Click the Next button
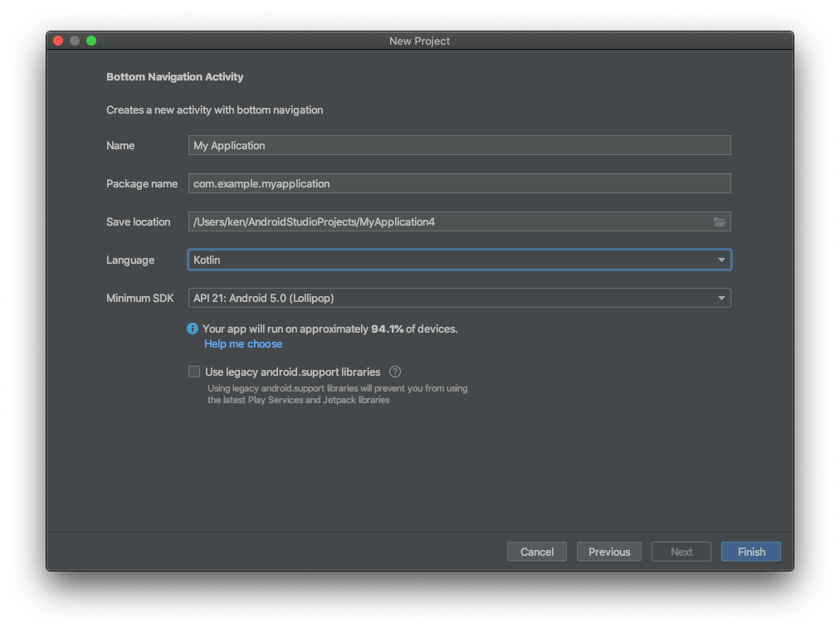Screen dimensions: 840x632 pyautogui.click(x=681, y=552)
